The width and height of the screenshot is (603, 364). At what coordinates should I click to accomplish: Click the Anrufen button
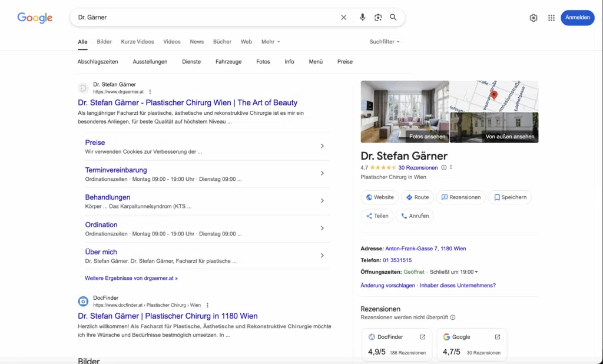coord(415,216)
